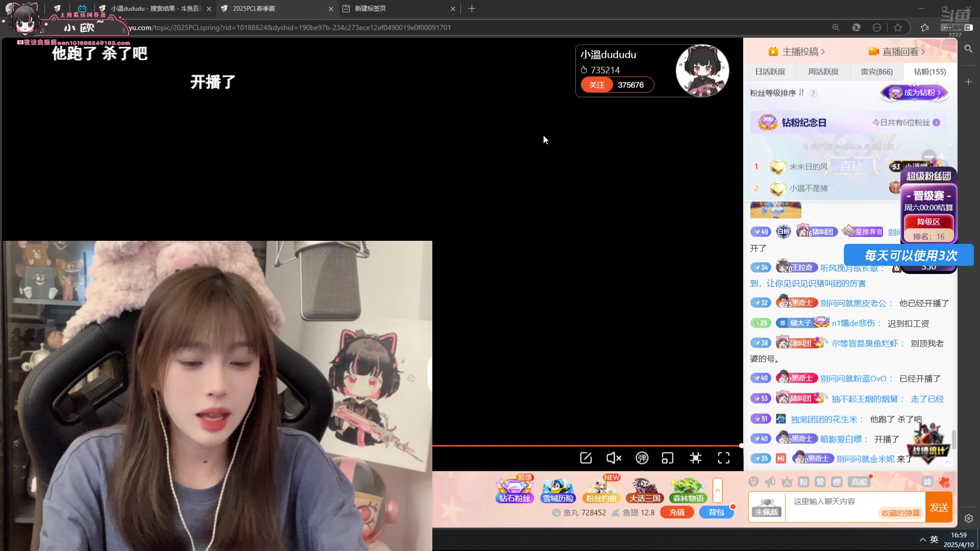The height and width of the screenshot is (551, 980).
Task: Toggle the 粉 fan danmaku option
Action: click(x=803, y=482)
